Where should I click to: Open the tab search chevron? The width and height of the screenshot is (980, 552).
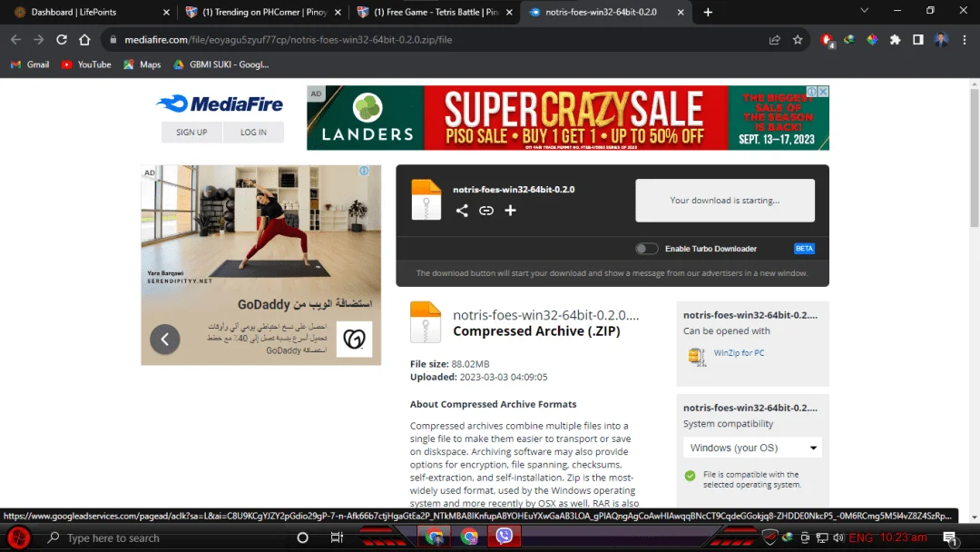pyautogui.click(x=865, y=11)
